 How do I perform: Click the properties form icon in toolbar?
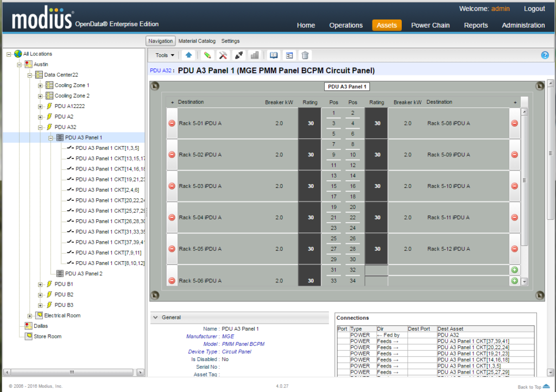(x=289, y=55)
